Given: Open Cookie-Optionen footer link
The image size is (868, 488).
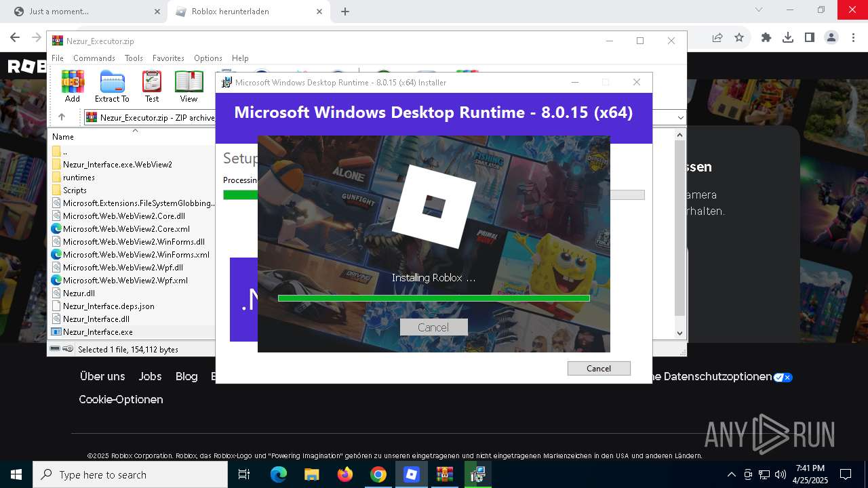Looking at the screenshot, I should coord(121,399).
